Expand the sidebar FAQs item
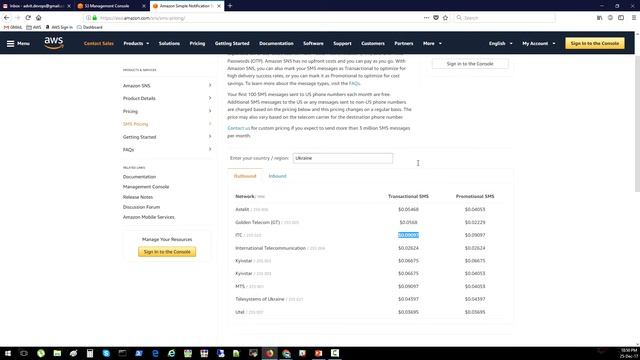The height and width of the screenshot is (360, 640). [x=167, y=150]
